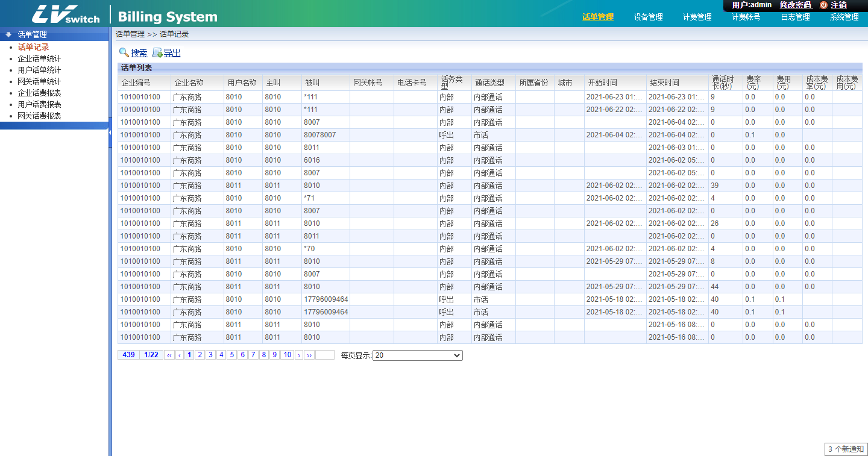The height and width of the screenshot is (456, 868).
Task: Open the 计费帐号 top menu
Action: pyautogui.click(x=746, y=17)
